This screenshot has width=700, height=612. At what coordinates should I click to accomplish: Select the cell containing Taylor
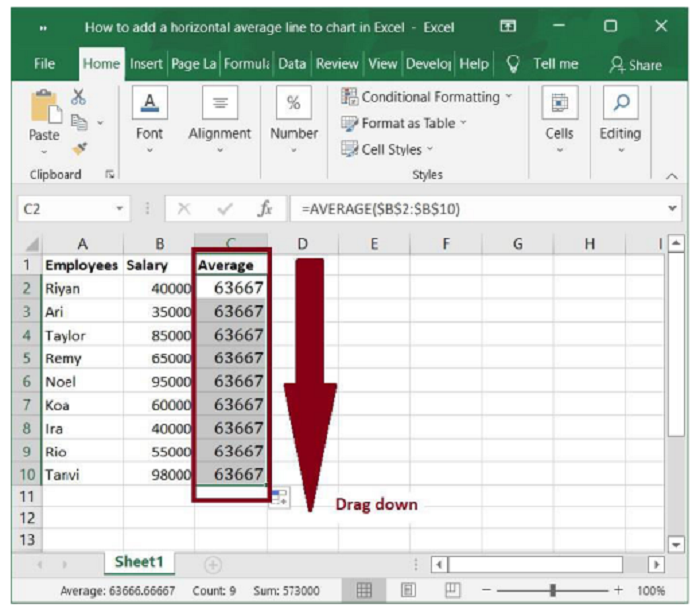click(x=82, y=335)
